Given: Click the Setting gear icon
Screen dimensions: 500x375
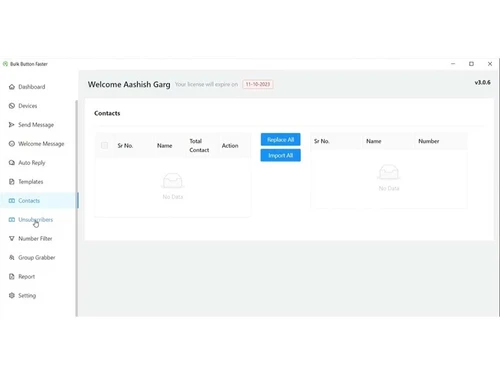Looking at the screenshot, I should click(12, 296).
